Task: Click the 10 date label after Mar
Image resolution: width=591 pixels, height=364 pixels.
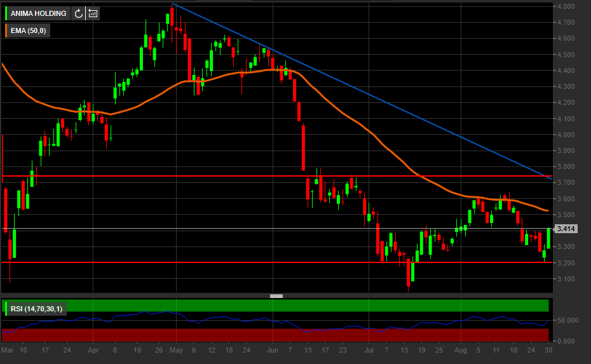Action: point(23,350)
